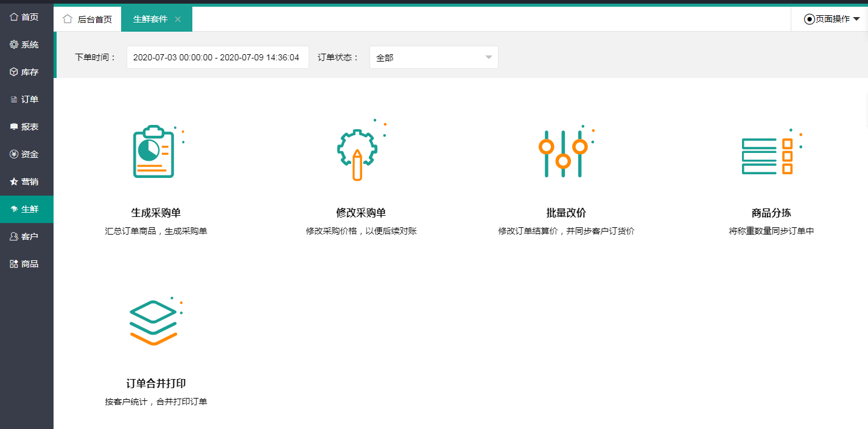Image resolution: width=868 pixels, height=429 pixels.
Task: Open the 页面操作 dropdown menu
Action: click(x=831, y=19)
